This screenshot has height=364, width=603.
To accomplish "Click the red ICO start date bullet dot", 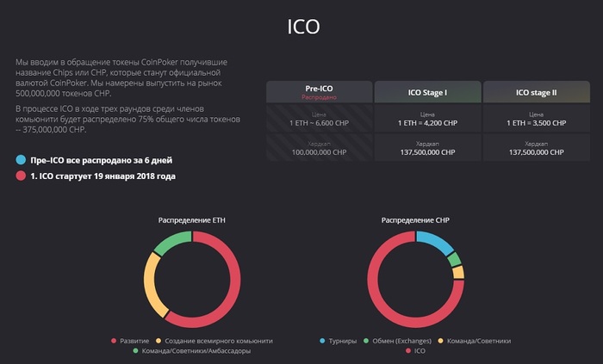I will 21,176.
